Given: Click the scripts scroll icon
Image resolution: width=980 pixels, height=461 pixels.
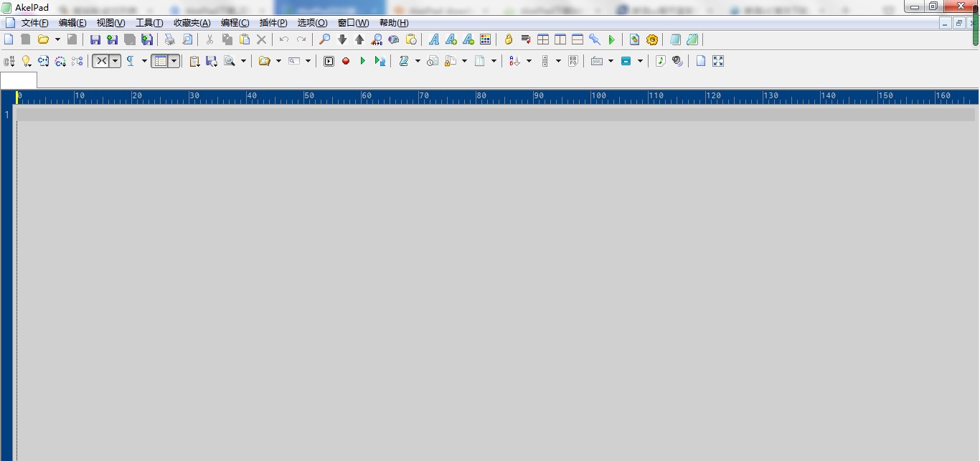Looking at the screenshot, I should [x=404, y=61].
